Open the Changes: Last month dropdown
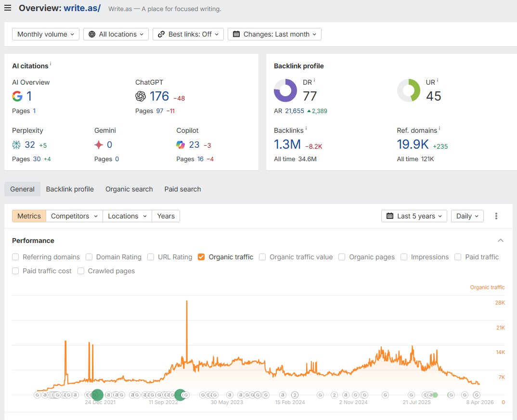Screen dimensions: 517x420 [x=275, y=34]
